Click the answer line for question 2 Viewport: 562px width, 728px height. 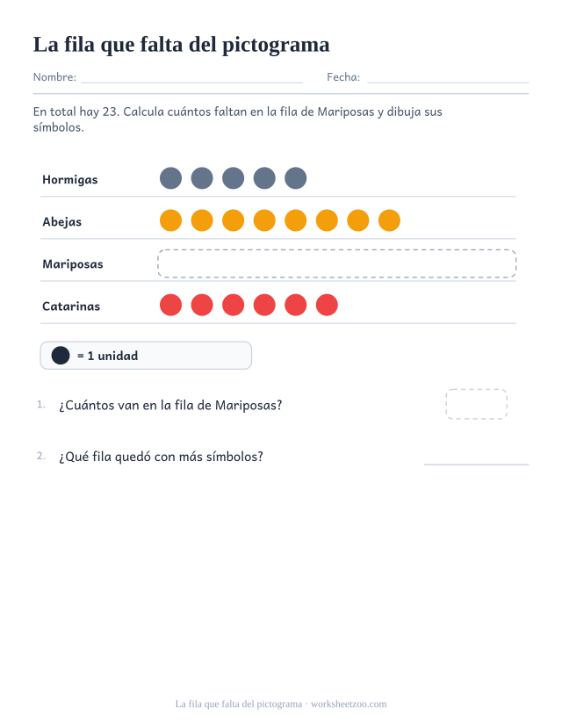[x=476, y=464]
